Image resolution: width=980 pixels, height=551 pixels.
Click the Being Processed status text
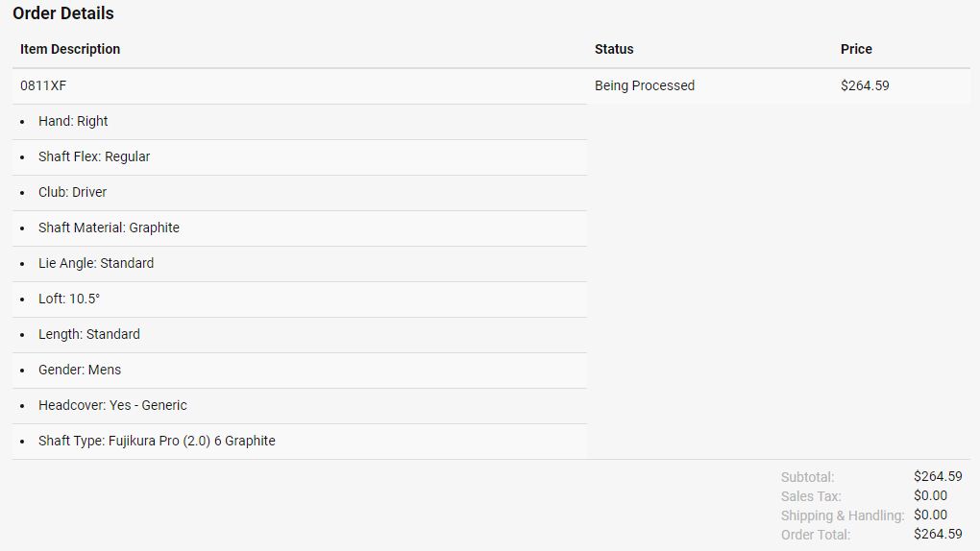pos(644,85)
